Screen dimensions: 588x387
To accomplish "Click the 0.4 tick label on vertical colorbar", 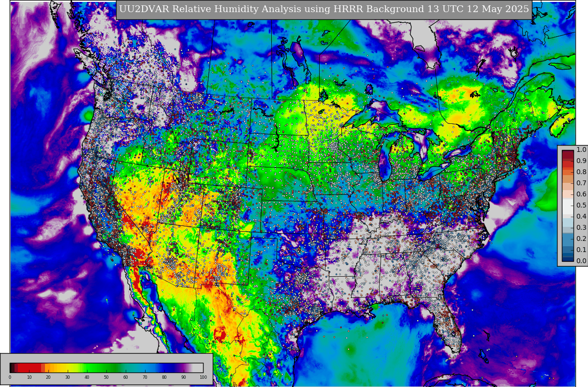I will (581, 217).
